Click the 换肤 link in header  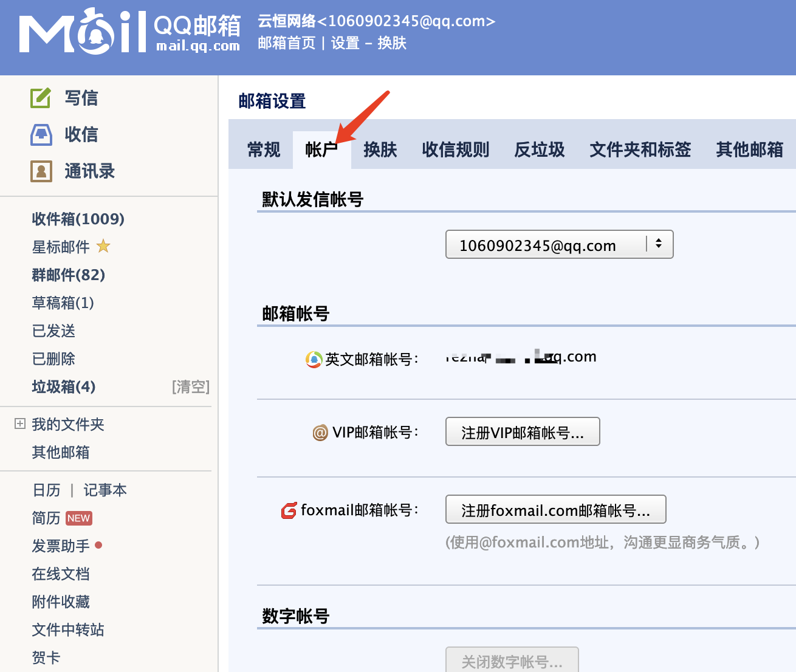tap(392, 43)
